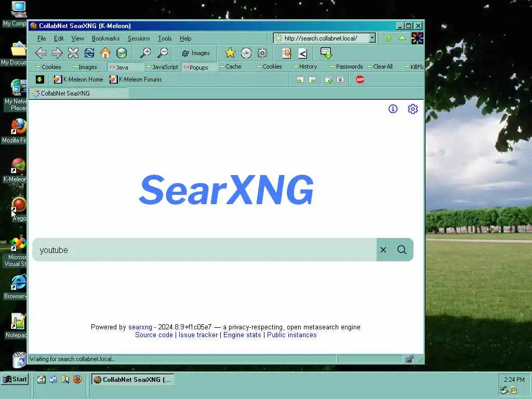Submit search with magnifier button
Screen dimensions: 532x399
pos(402,250)
